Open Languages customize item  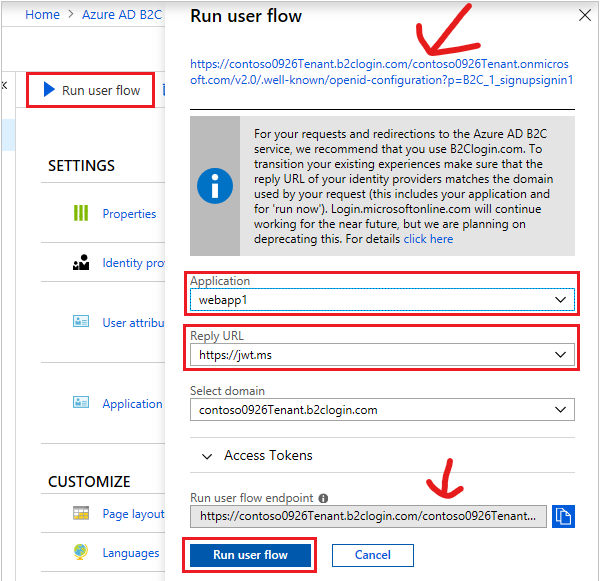[131, 553]
